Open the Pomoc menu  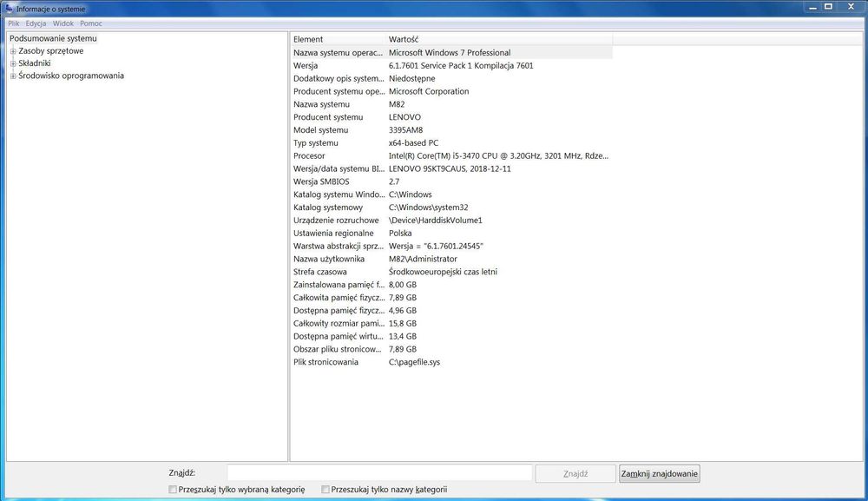pos(91,23)
